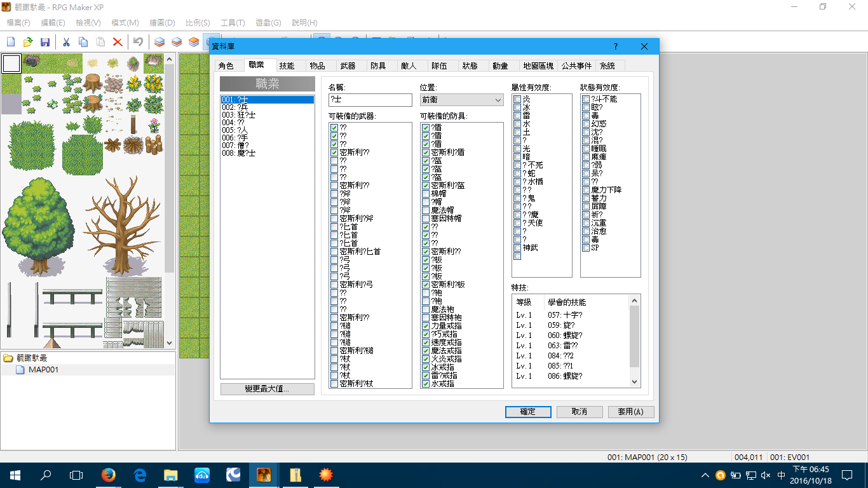Switch to the third map layer icon

click(194, 42)
